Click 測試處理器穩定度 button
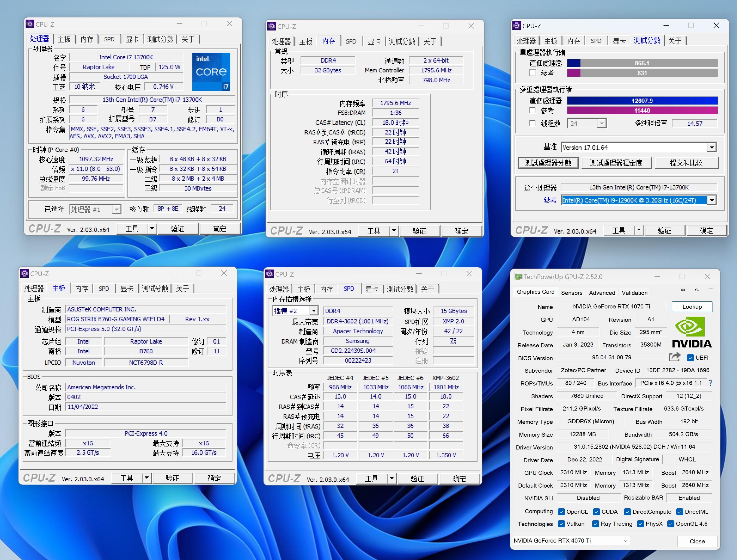 pyautogui.click(x=616, y=163)
